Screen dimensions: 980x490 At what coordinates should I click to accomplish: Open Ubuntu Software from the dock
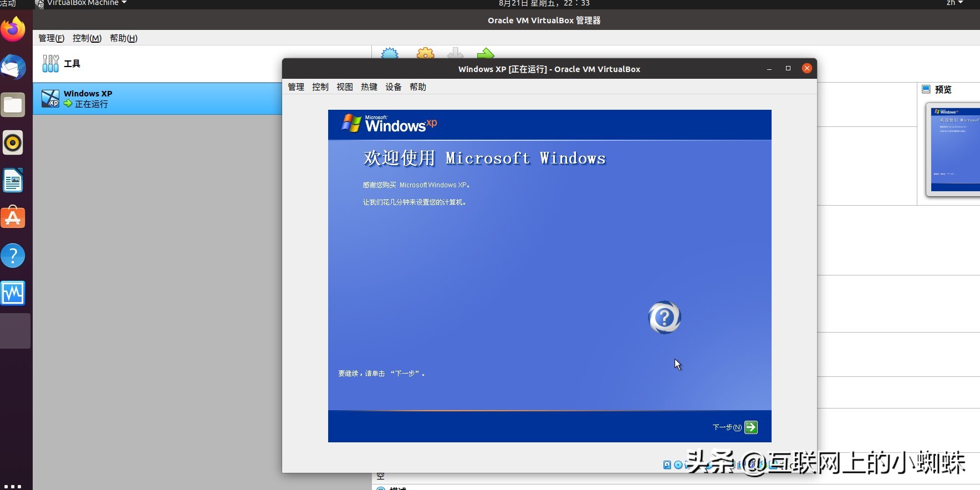tap(13, 218)
